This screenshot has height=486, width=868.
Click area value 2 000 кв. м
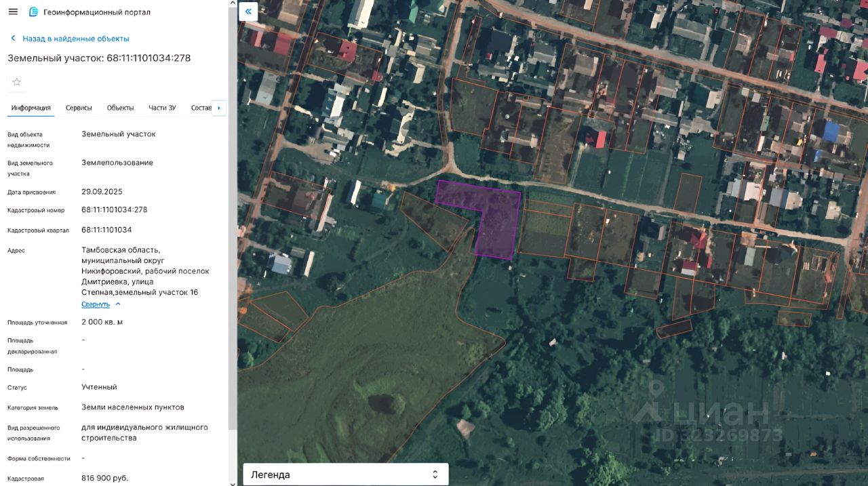(x=102, y=322)
